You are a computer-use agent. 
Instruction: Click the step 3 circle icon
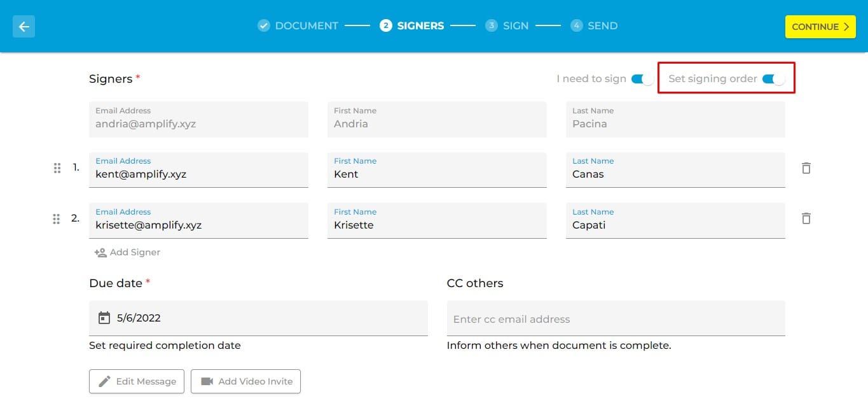(x=491, y=25)
